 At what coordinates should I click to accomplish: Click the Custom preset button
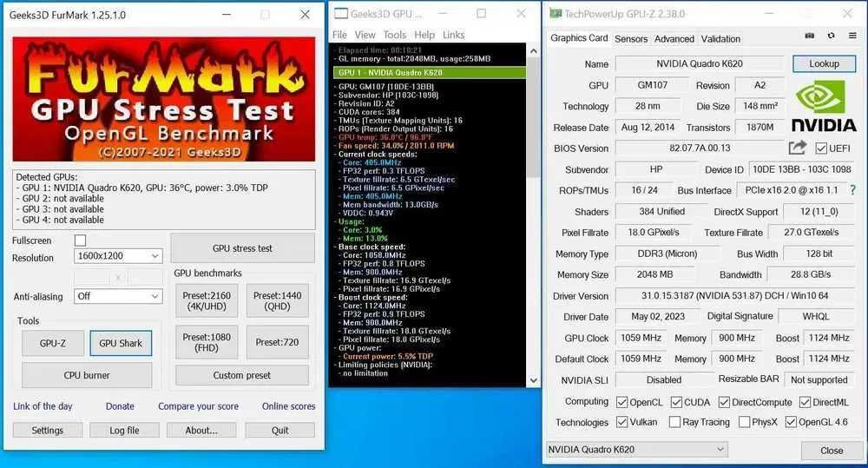(242, 375)
